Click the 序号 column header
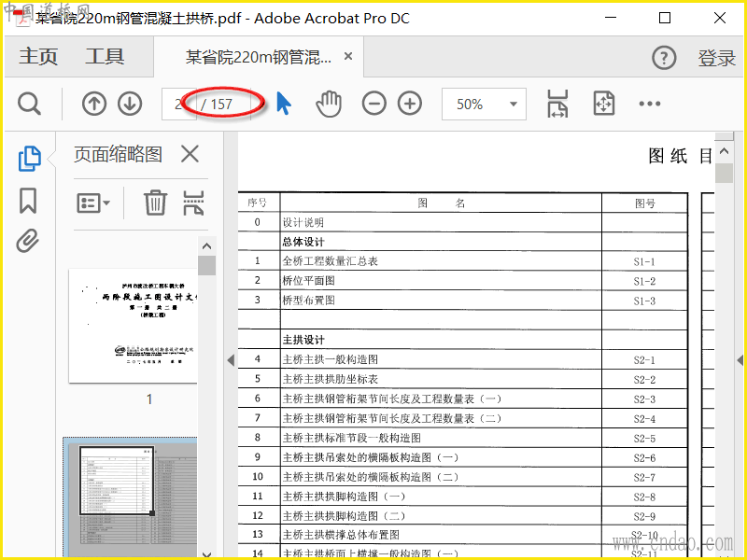 258,203
